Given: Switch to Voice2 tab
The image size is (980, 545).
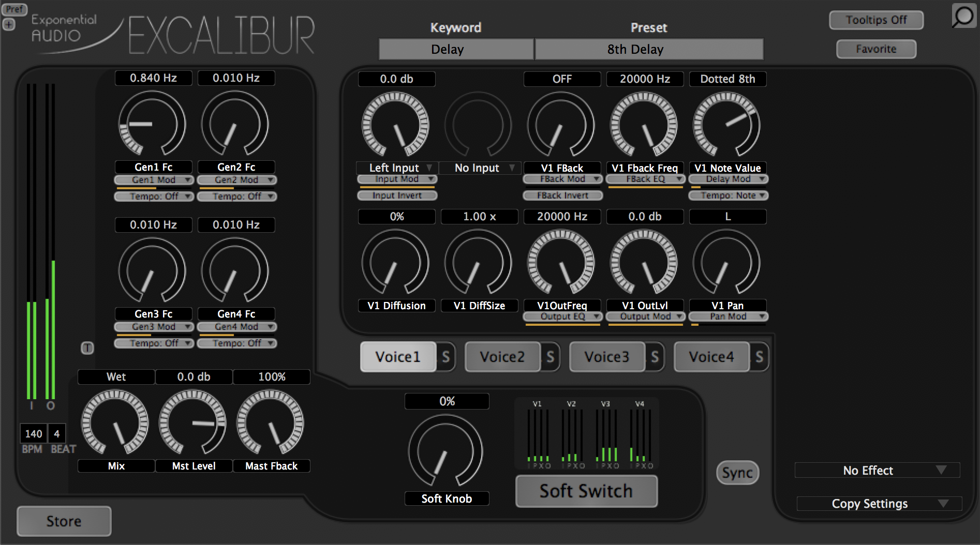Looking at the screenshot, I should [x=502, y=357].
